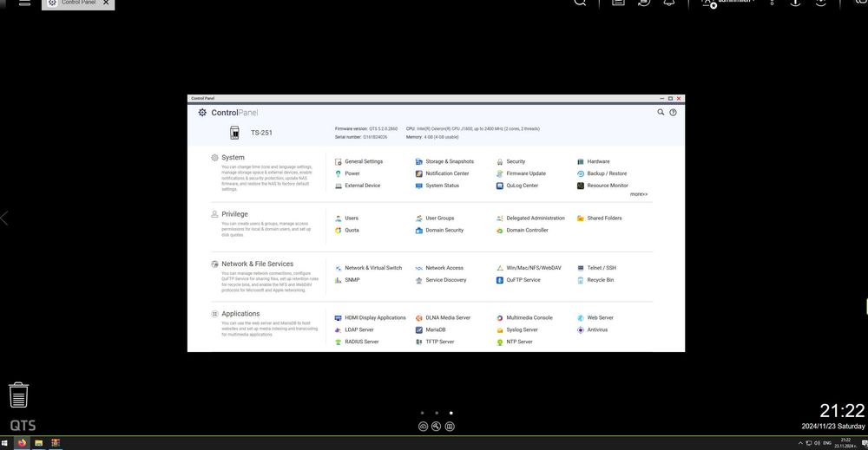Go to first desktop page dot
This screenshot has width=868, height=450.
coord(423,413)
